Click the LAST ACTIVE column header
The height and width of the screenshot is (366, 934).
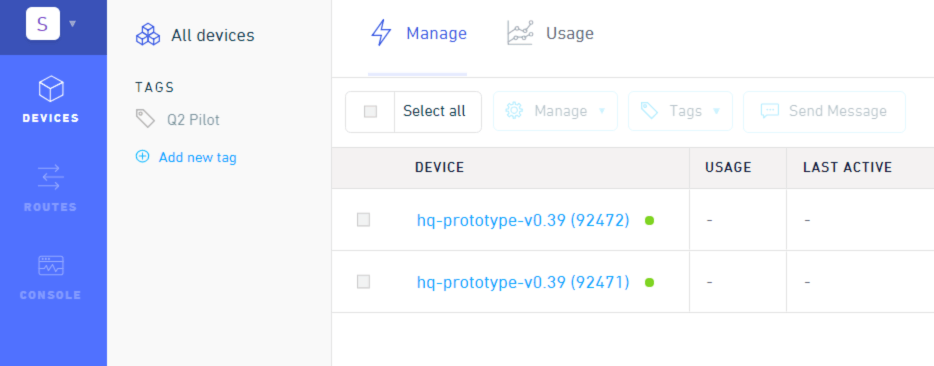pyautogui.click(x=847, y=168)
